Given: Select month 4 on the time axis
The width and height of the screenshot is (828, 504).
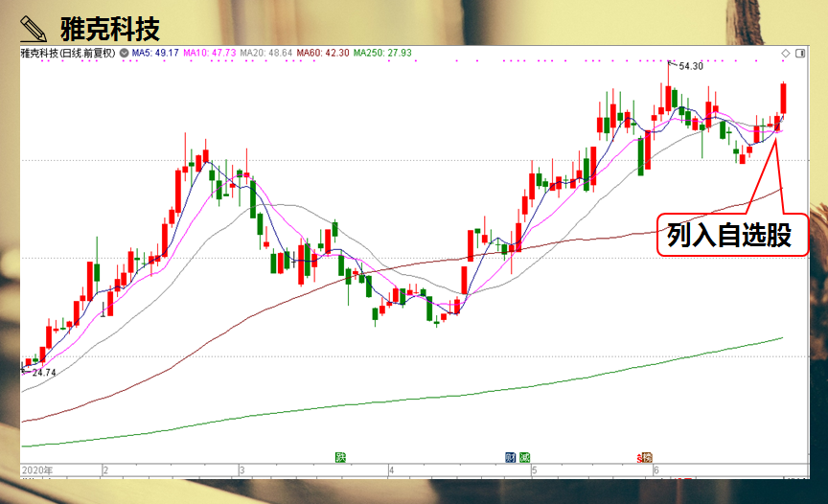Looking at the screenshot, I should coord(392,470).
